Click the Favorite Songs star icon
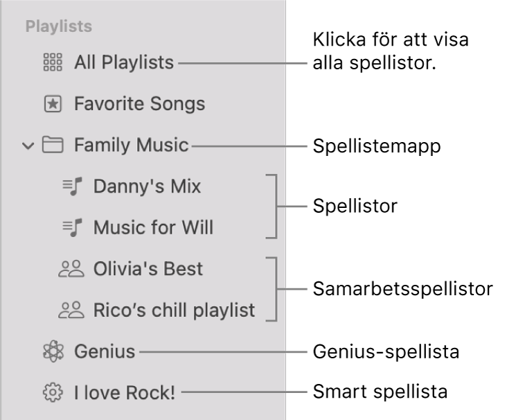The width and height of the screenshot is (516, 420). pos(53,105)
